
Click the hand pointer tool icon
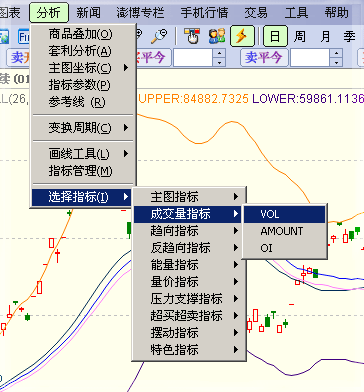click(192, 36)
